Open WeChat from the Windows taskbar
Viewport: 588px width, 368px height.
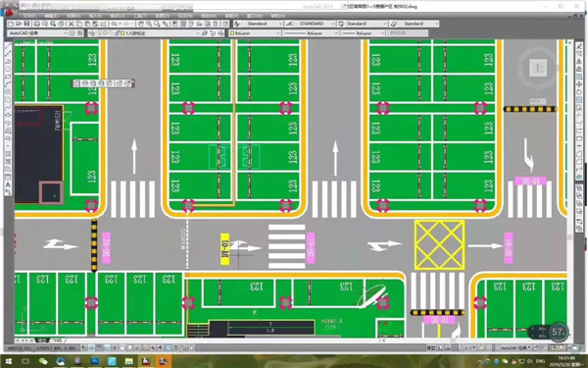point(43,361)
